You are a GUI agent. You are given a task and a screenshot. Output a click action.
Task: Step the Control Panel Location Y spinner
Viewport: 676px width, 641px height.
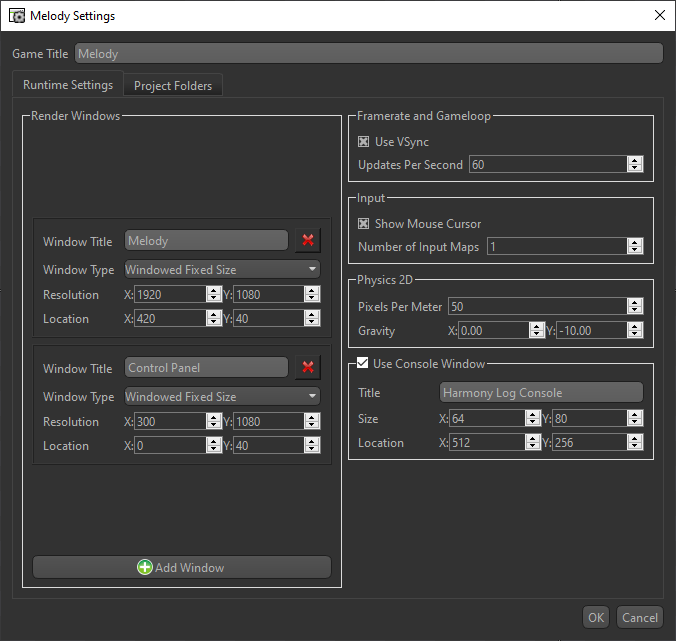[312, 445]
